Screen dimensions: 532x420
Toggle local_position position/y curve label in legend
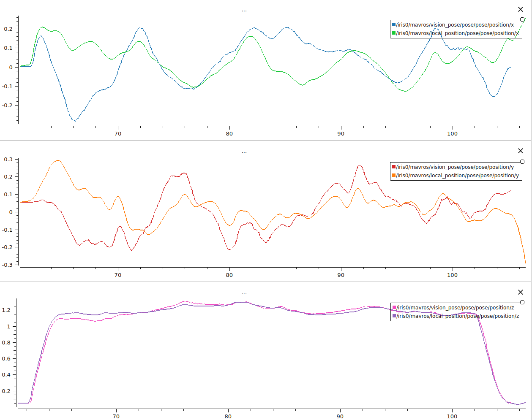coord(457,176)
